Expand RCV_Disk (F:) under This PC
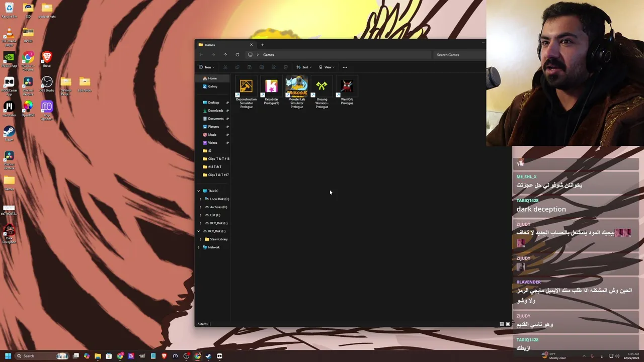Screen dimensions: 644x362 tap(201, 223)
